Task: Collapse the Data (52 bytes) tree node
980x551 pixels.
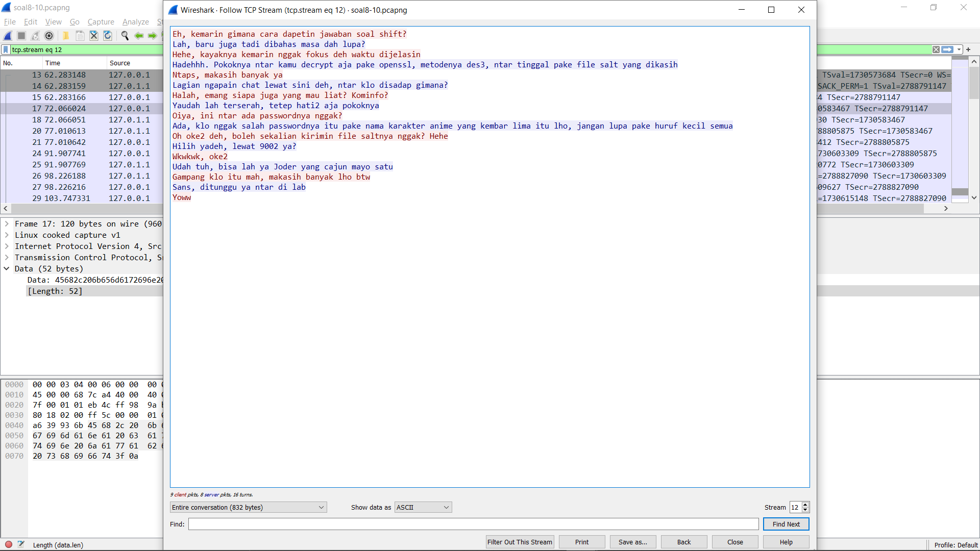Action: pos(7,269)
